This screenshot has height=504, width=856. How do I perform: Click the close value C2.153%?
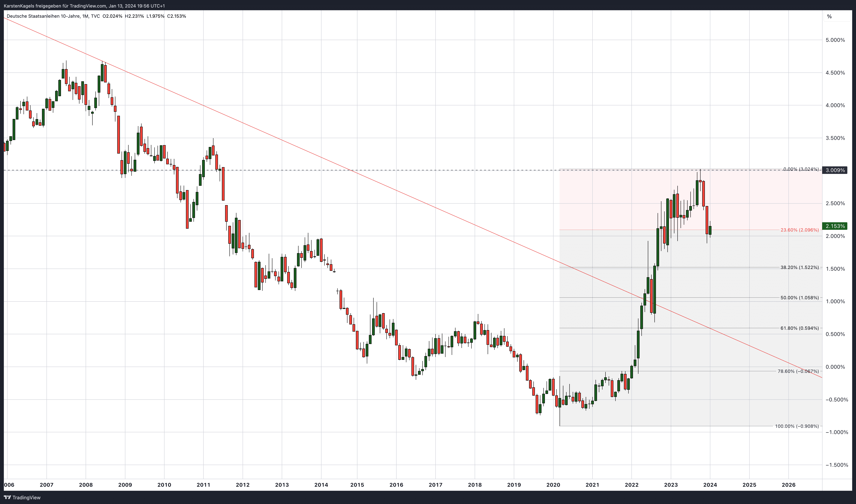click(177, 16)
